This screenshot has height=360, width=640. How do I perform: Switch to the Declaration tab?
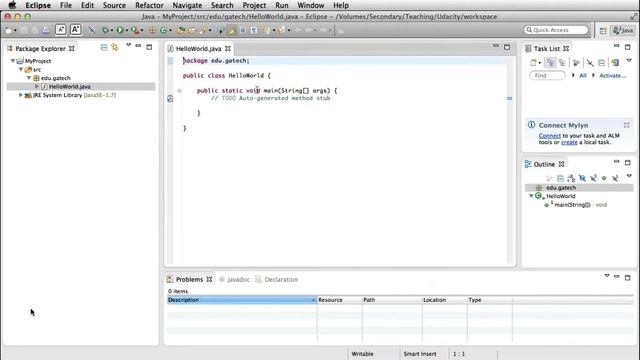[x=277, y=280]
